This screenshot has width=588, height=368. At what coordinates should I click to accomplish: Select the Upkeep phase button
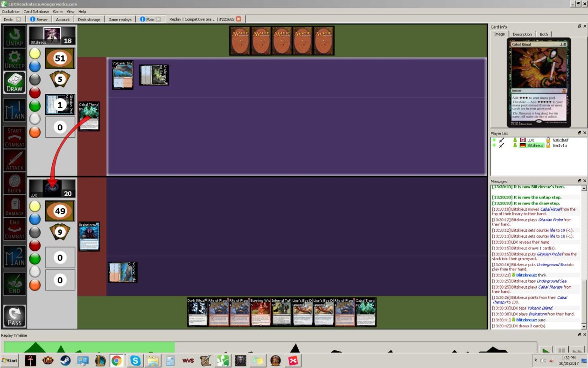[x=14, y=60]
